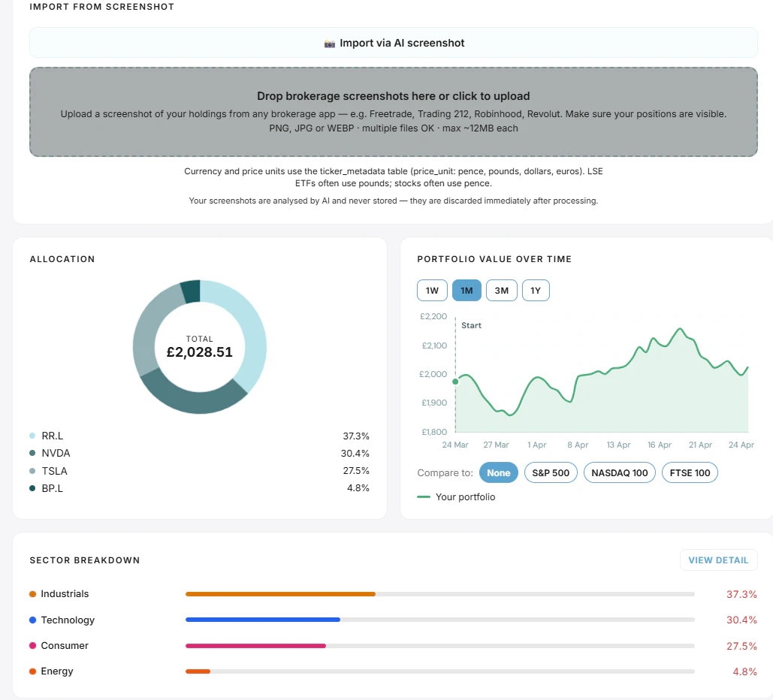
Task: Compare portfolio to NASDAQ 100
Action: [619, 472]
